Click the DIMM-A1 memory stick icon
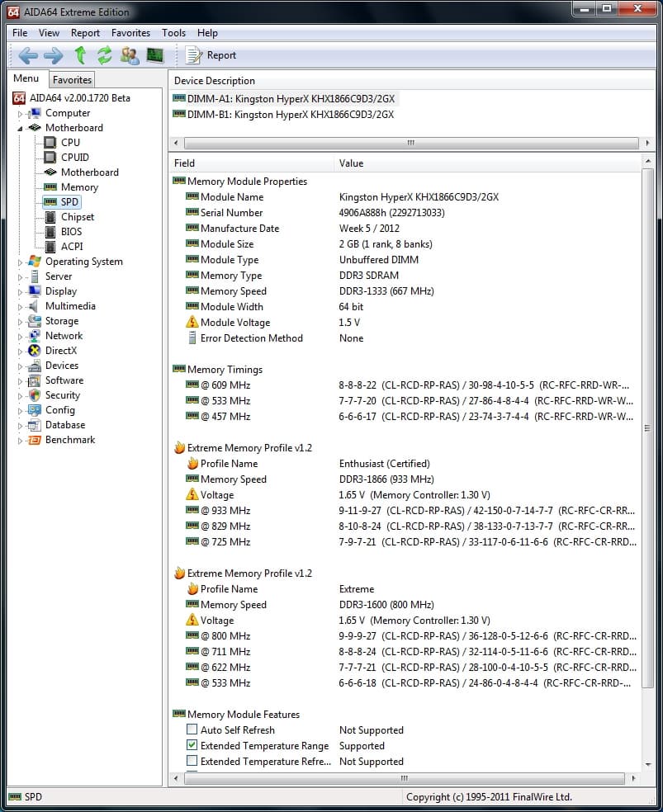Image resolution: width=663 pixels, height=812 pixels. [179, 98]
